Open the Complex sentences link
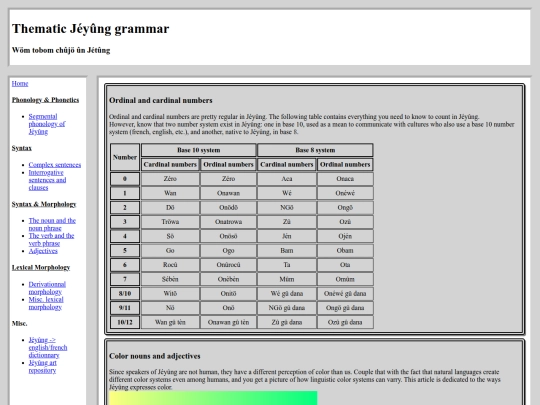The image size is (540, 405). click(x=55, y=165)
